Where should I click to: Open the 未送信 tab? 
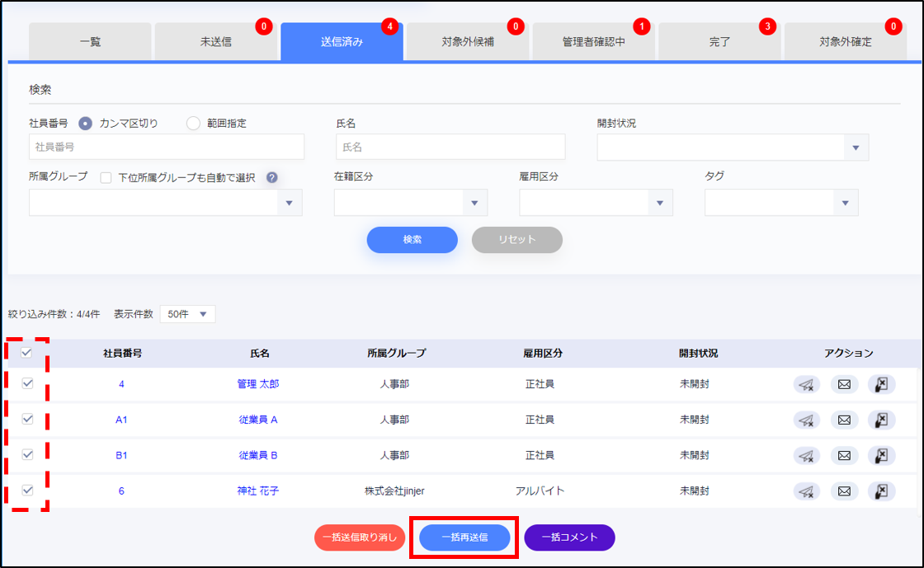(215, 42)
